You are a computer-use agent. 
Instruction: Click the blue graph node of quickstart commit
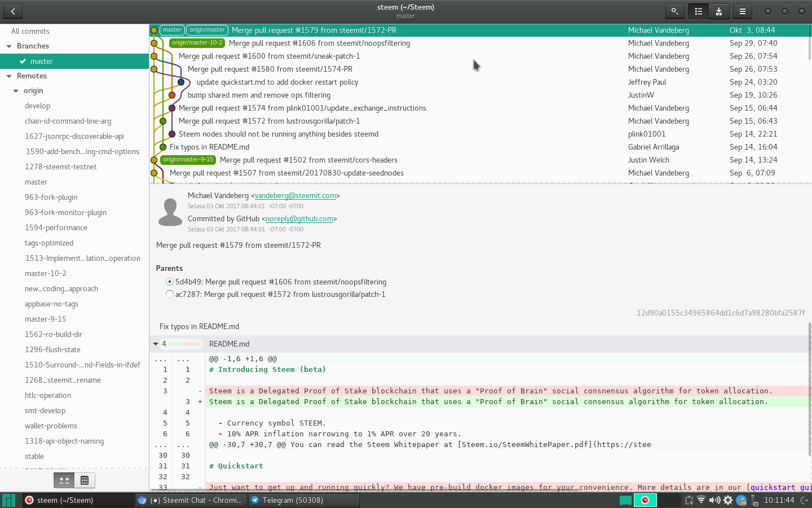(x=181, y=82)
